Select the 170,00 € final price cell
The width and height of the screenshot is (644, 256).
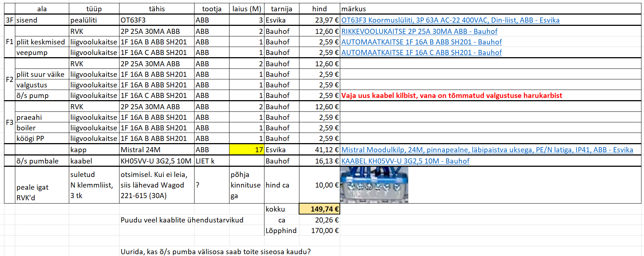(x=319, y=231)
